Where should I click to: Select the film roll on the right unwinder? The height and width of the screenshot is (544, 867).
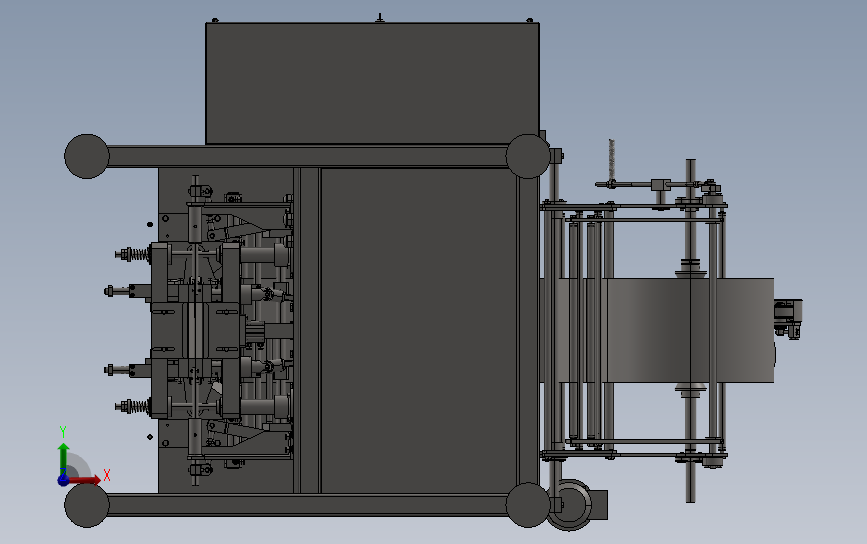click(690, 330)
